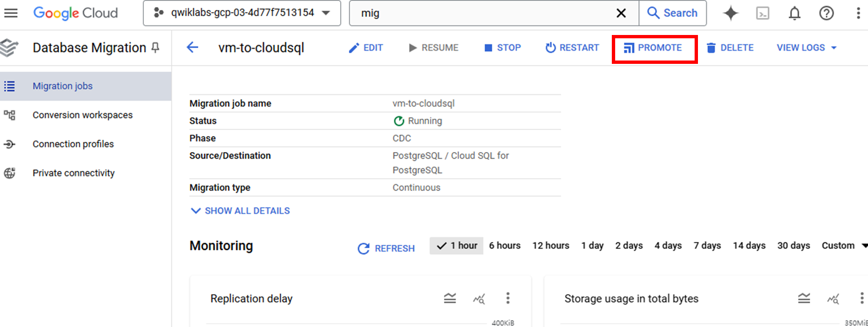The image size is (868, 327).
Task: Open Migration jobs in sidebar
Action: coord(86,86)
